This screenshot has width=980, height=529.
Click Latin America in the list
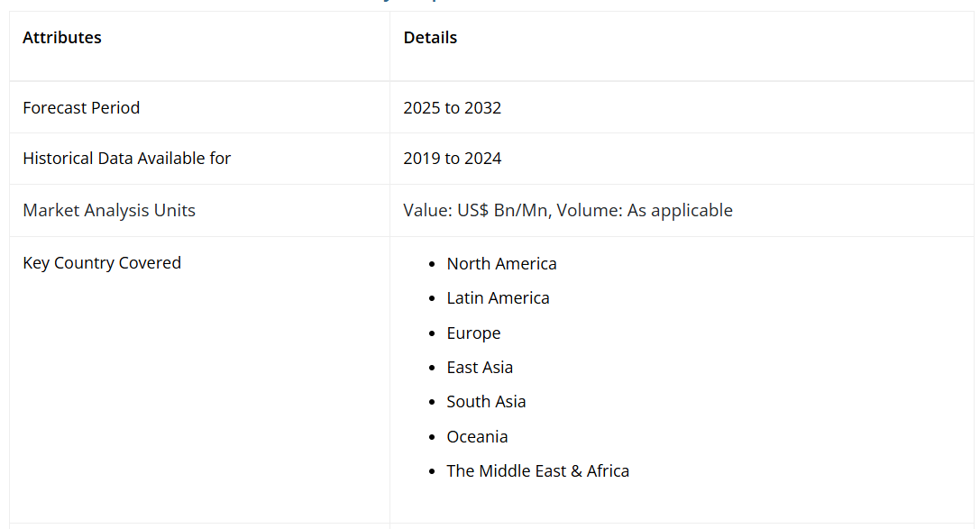[498, 298]
